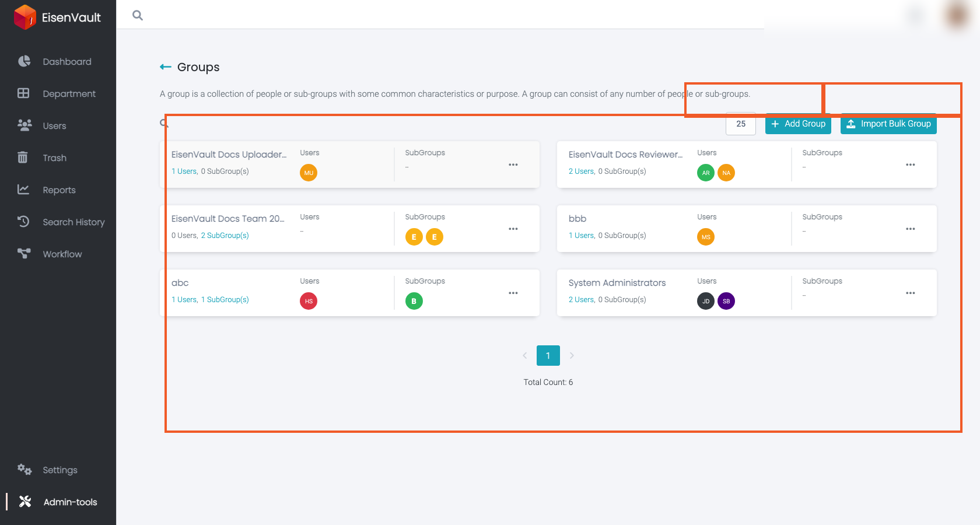Click the MS user avatar in bbb
Viewport: 980px width, 525px height.
point(706,237)
